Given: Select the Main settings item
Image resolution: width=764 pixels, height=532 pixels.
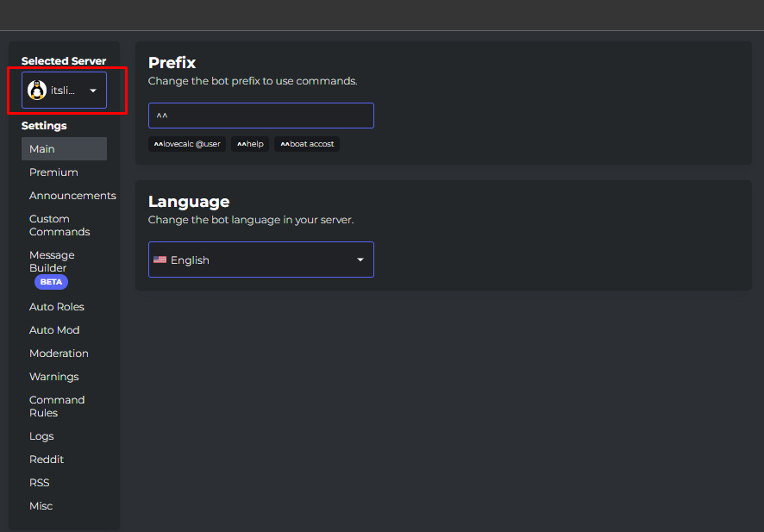Looking at the screenshot, I should [65, 148].
